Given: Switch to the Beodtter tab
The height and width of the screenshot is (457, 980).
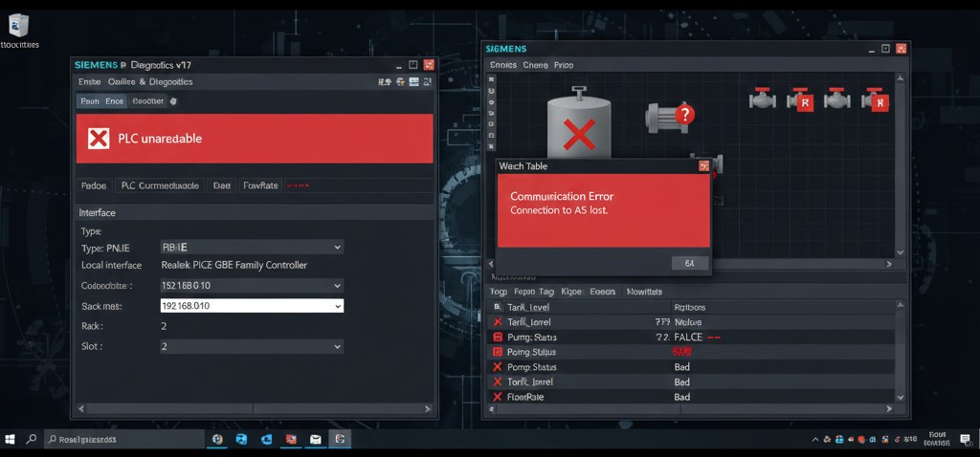Looking at the screenshot, I should pos(148,101).
